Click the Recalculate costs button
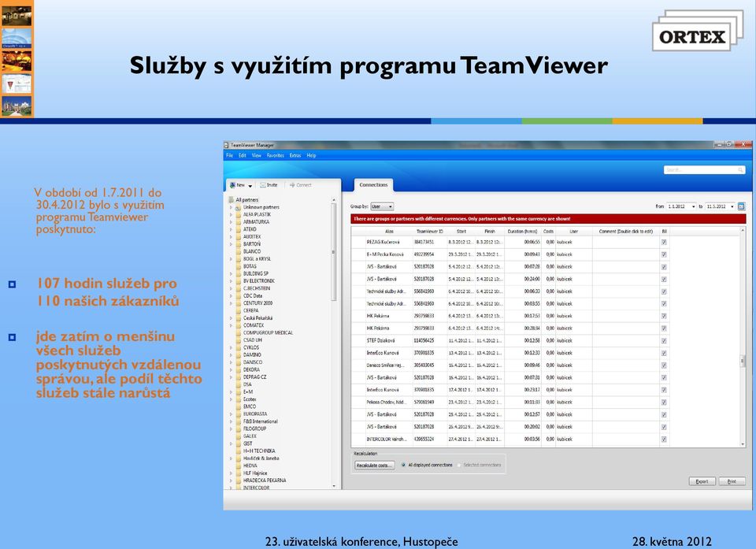 click(x=375, y=466)
